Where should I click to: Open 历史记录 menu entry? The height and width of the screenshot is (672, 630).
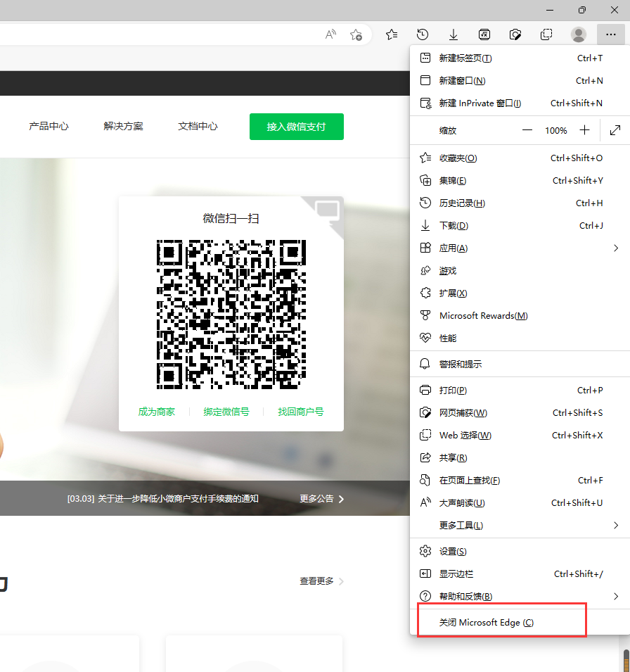(520, 203)
